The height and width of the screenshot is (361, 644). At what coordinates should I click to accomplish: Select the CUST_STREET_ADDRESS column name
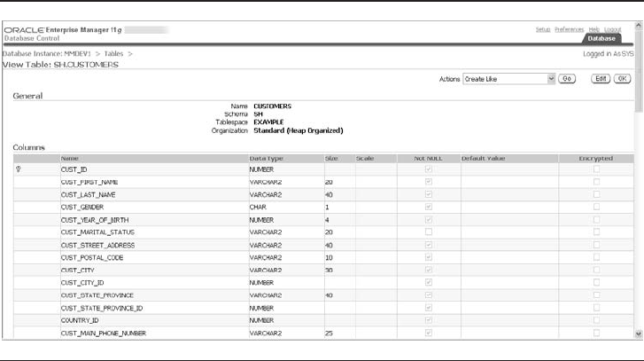pyautogui.click(x=97, y=245)
